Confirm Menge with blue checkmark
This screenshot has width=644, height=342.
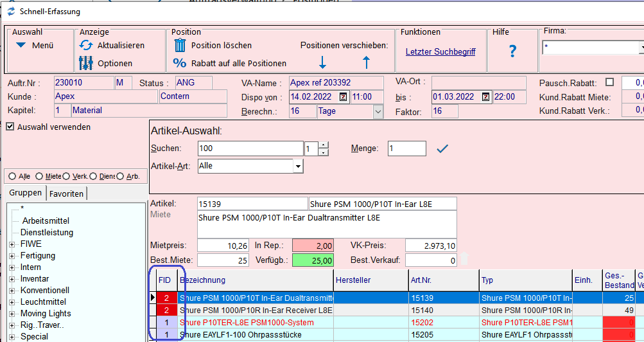tap(442, 148)
